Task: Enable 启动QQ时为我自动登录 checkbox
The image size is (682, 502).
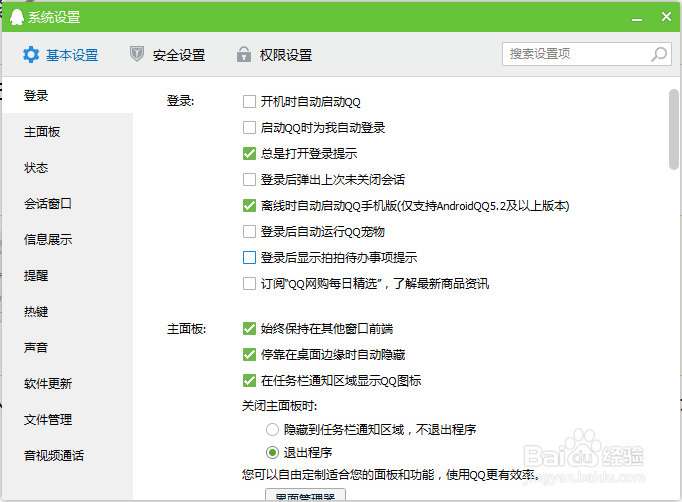Action: point(249,128)
